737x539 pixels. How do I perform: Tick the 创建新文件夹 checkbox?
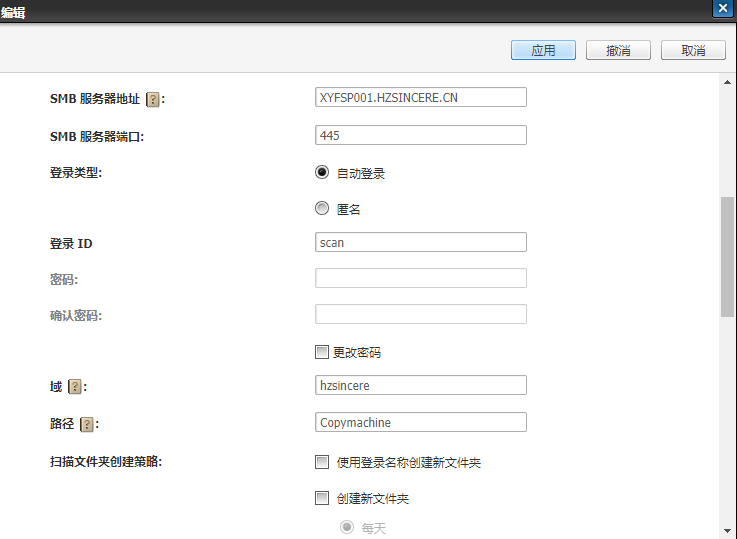322,498
